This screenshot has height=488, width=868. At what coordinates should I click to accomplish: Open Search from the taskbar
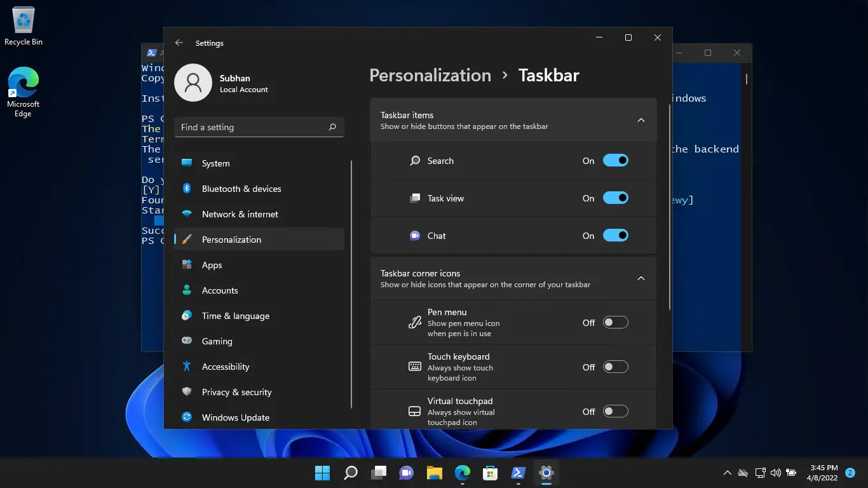click(351, 473)
